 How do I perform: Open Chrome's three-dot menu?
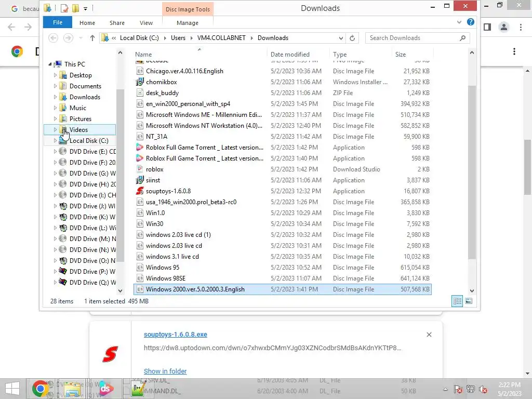pyautogui.click(x=521, y=27)
